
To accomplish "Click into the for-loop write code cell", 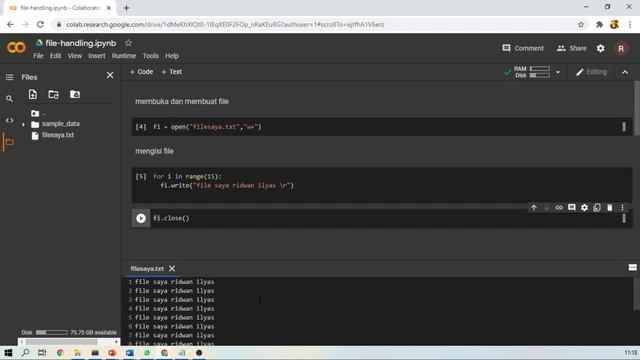I will tap(382, 185).
